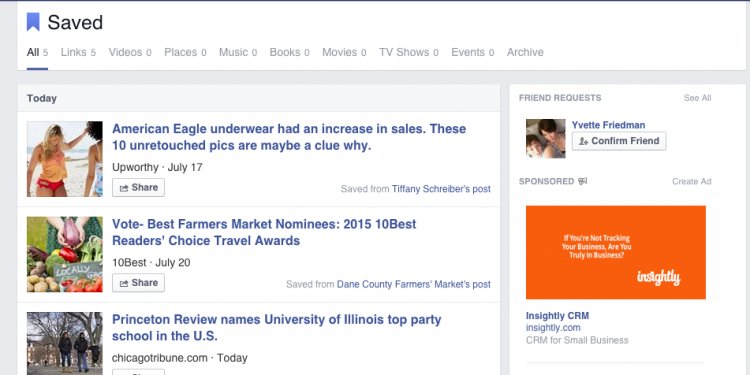Click the blue Saved bookmark icon

click(x=33, y=22)
